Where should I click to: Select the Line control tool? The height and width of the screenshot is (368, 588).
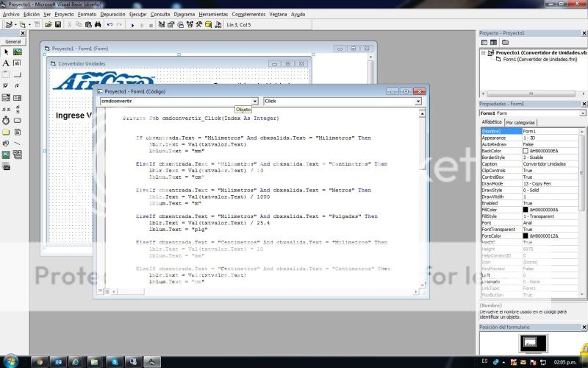click(17, 144)
